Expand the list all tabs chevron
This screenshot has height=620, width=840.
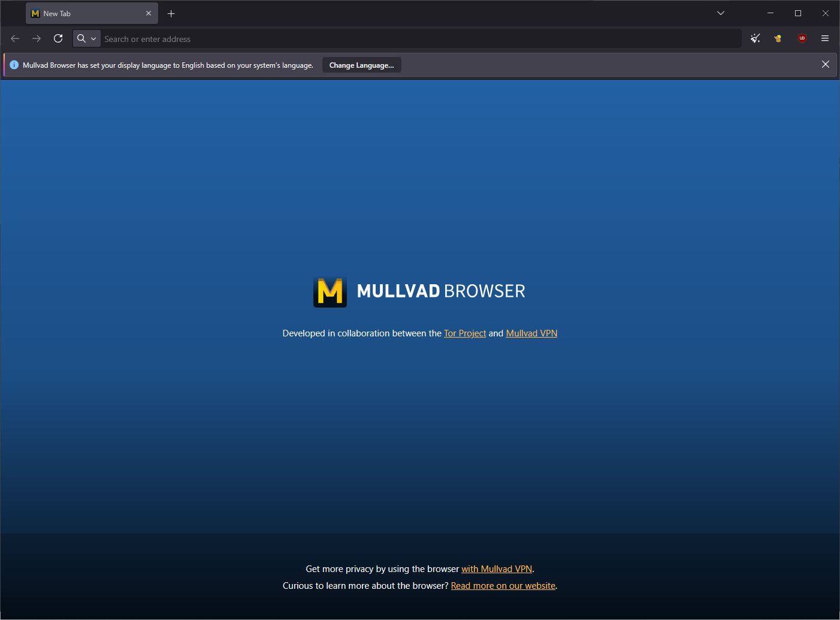721,13
